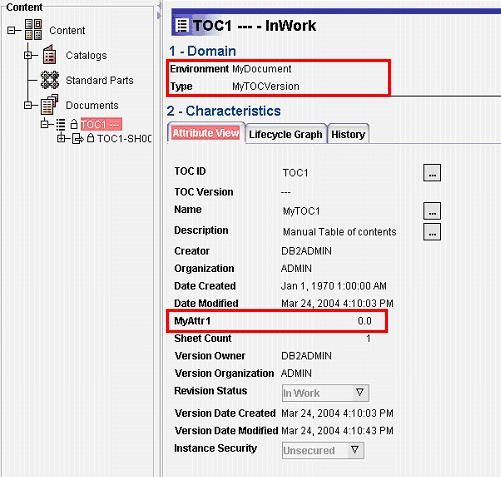The width and height of the screenshot is (501, 477).
Task: Collapse the Content root node
Action: 11,30
